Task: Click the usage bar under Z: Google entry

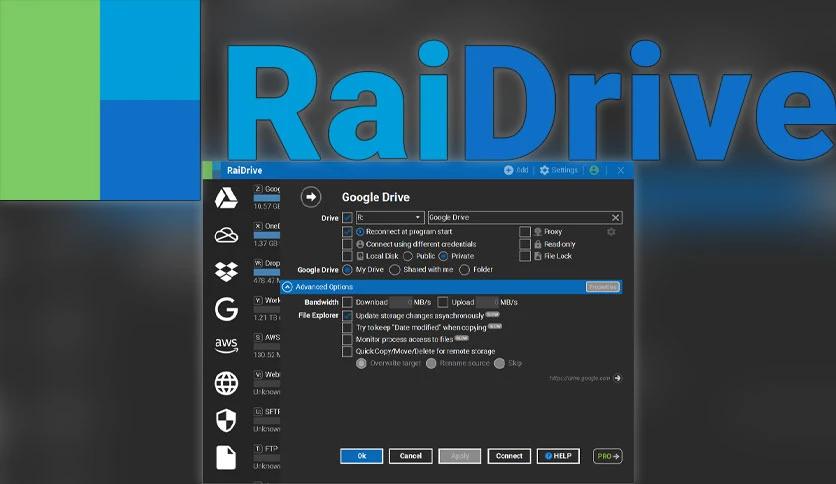Action: click(x=267, y=198)
